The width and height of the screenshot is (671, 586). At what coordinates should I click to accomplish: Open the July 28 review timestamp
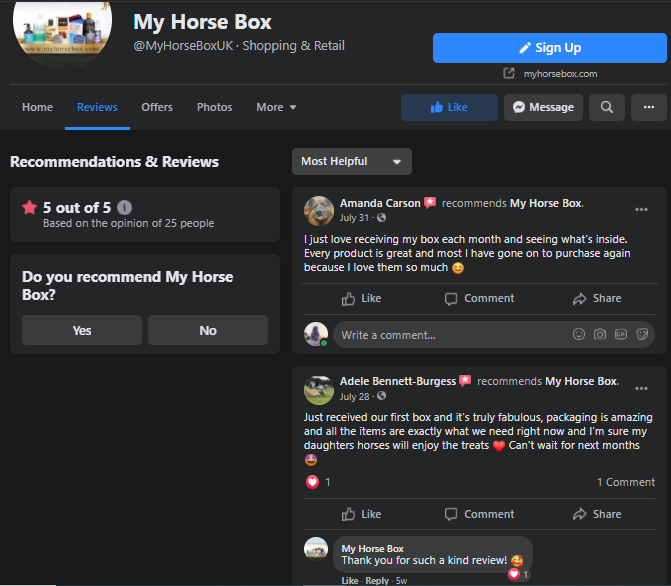[354, 396]
